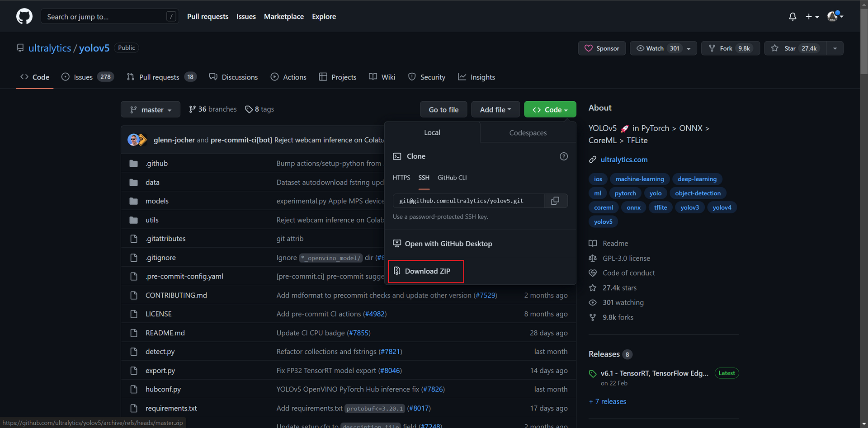Image resolution: width=868 pixels, height=428 pixels.
Task: Click the release tag icon for v6.1
Action: pos(593,374)
